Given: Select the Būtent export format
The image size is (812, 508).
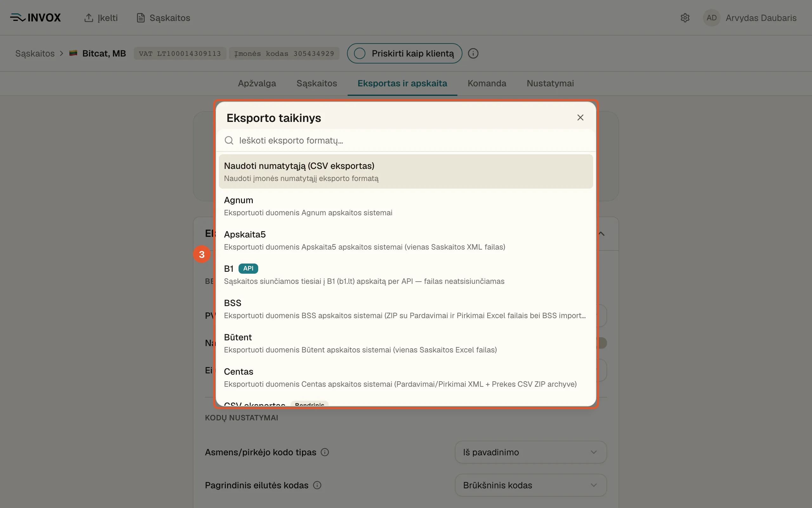Looking at the screenshot, I should tap(406, 343).
